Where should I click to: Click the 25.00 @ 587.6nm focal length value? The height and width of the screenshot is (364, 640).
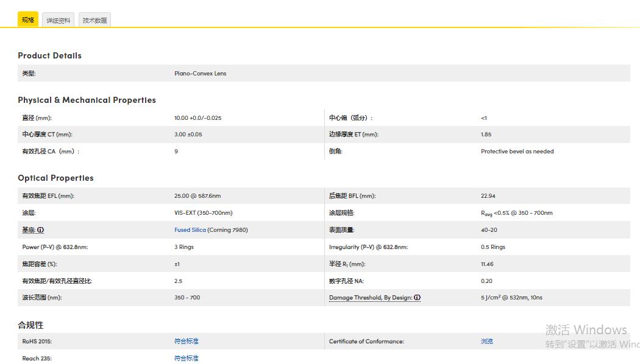[x=197, y=196]
